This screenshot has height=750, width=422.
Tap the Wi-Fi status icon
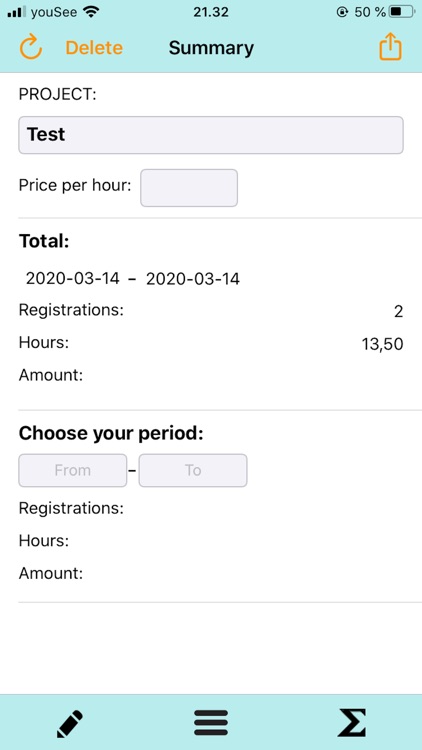tap(91, 12)
